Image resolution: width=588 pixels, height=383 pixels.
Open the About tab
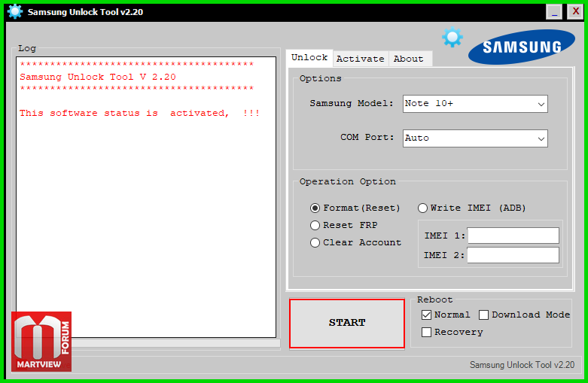pos(409,59)
